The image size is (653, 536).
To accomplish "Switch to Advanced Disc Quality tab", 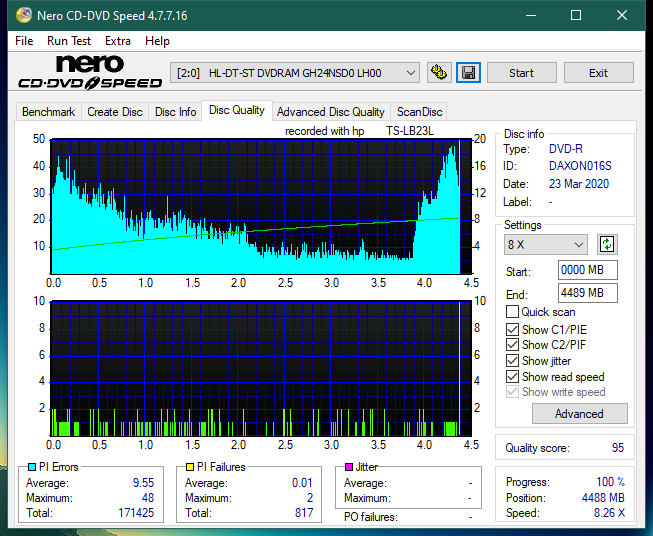I will (x=331, y=112).
